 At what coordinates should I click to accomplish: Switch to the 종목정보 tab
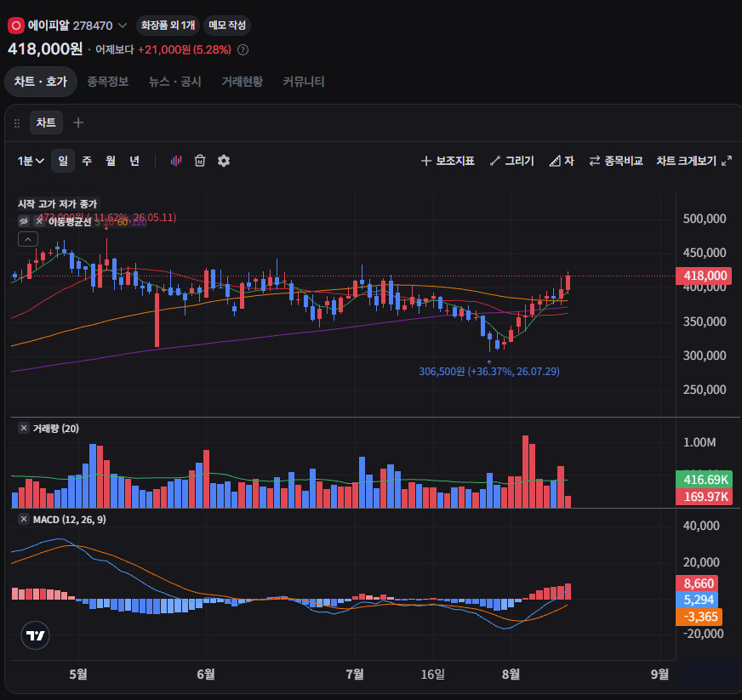pyautogui.click(x=107, y=82)
